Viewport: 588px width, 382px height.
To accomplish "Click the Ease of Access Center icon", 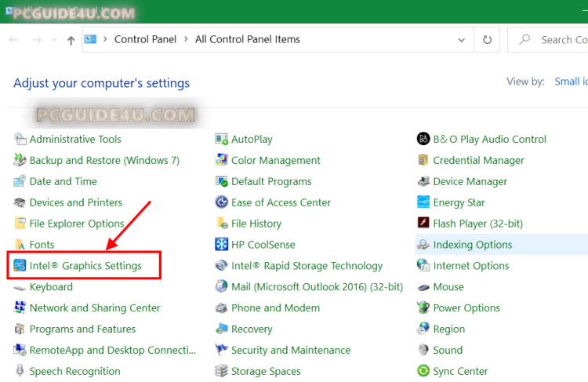I will [x=222, y=202].
